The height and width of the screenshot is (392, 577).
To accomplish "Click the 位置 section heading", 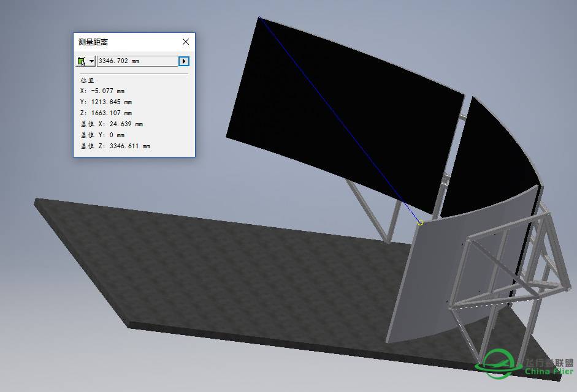I will click(x=87, y=80).
